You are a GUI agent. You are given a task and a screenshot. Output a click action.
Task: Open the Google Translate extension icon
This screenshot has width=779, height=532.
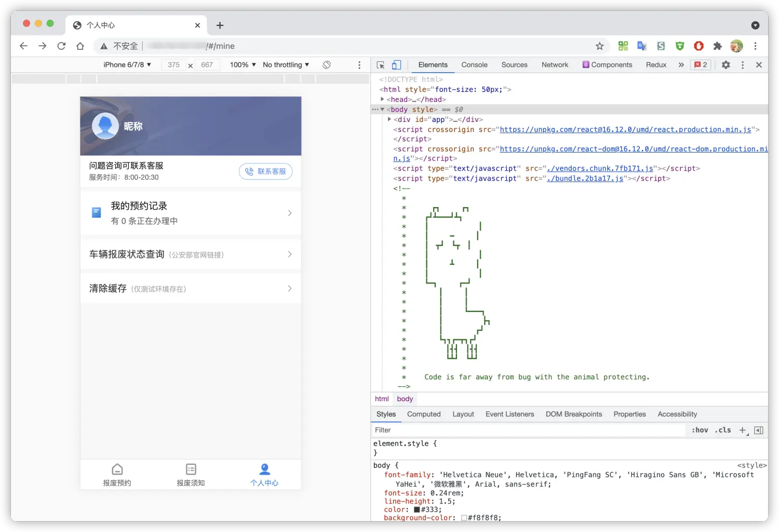coord(642,46)
